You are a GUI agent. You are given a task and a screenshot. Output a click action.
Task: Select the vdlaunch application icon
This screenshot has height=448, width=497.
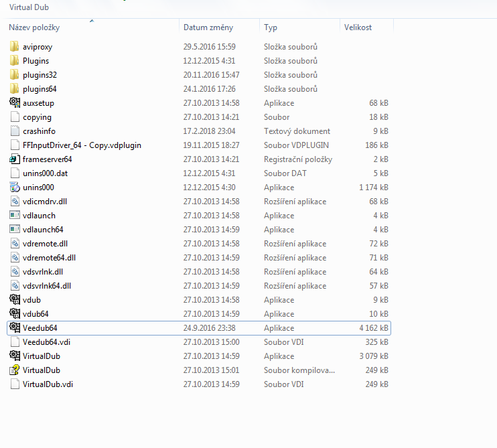point(15,215)
